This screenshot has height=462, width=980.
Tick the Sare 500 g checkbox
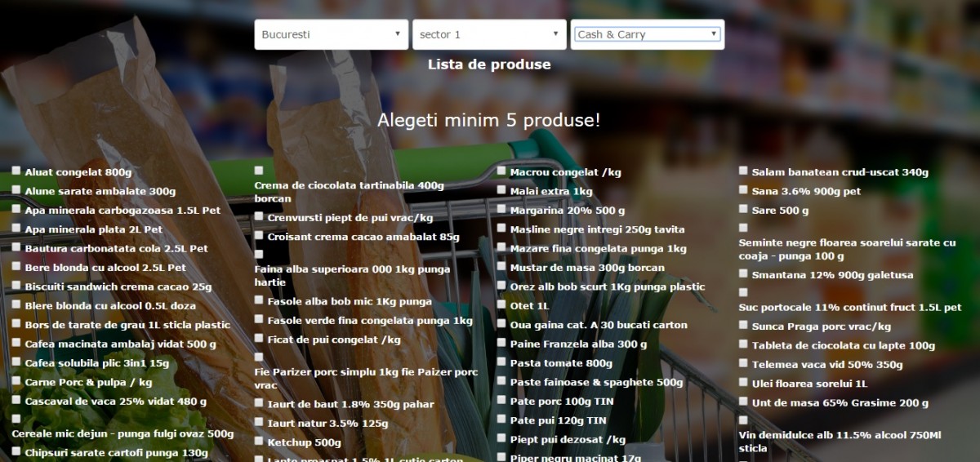tap(743, 210)
